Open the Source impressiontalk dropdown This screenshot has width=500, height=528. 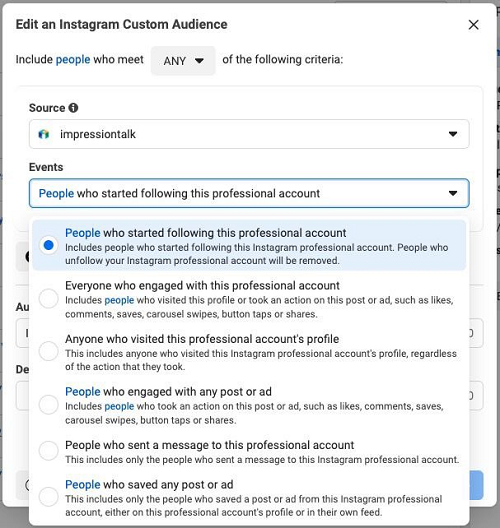point(249,134)
